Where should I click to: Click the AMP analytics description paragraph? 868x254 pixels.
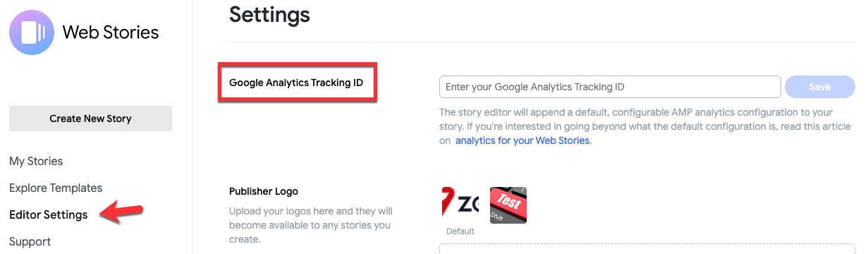pyautogui.click(x=636, y=126)
